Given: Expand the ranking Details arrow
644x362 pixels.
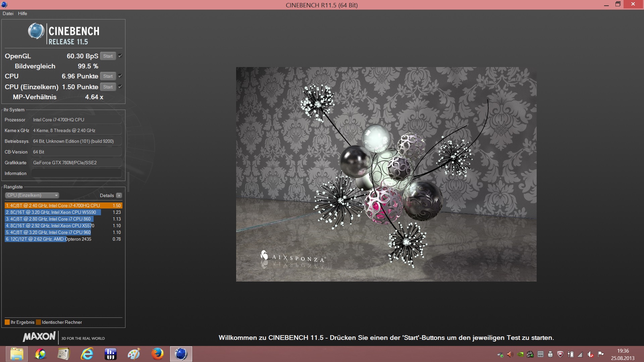Looking at the screenshot, I should pos(119,195).
